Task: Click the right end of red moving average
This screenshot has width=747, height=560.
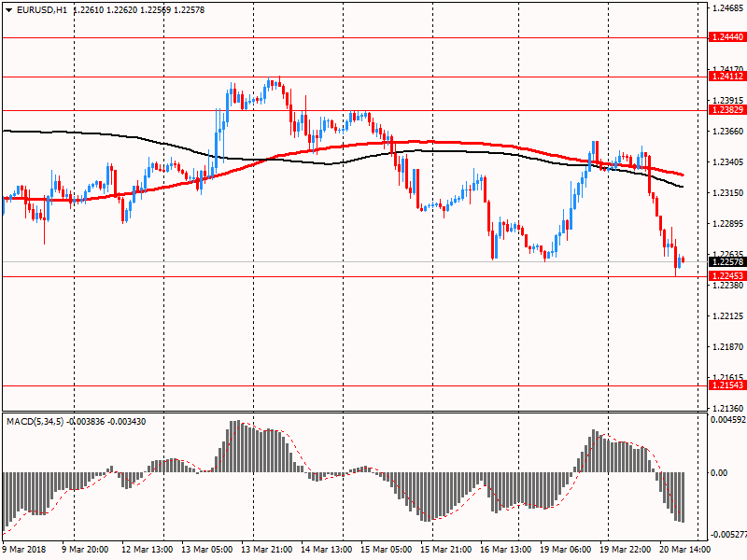Action: [682, 175]
